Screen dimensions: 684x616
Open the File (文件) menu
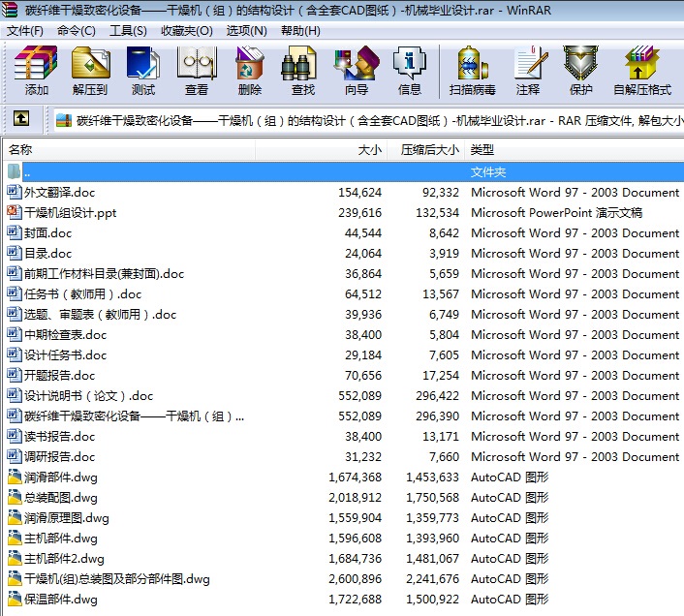click(25, 31)
